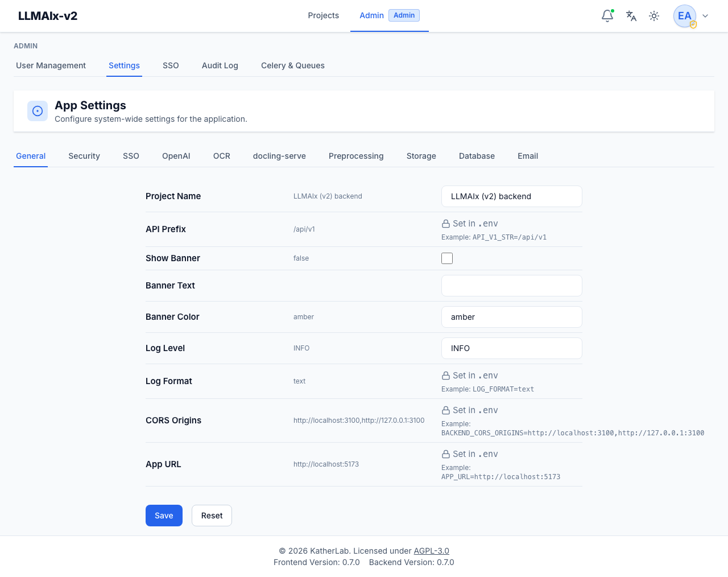The image size is (728, 577).
Task: Click the lock icon beside Log Format
Action: pyautogui.click(x=446, y=376)
